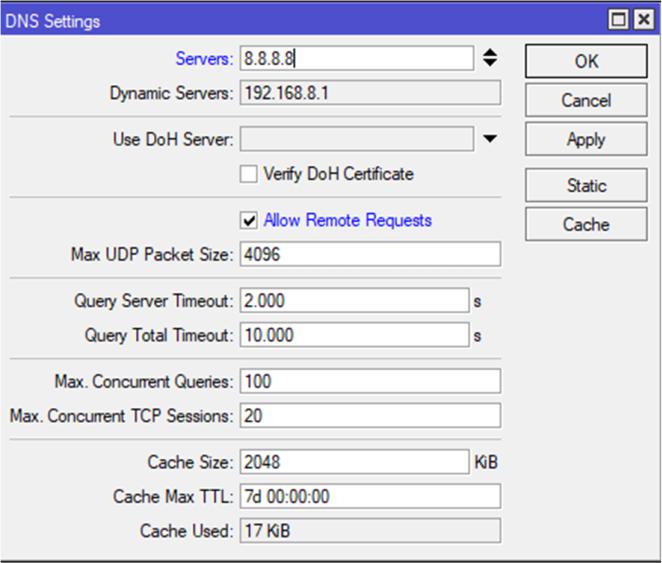Viewport: 662px width, 563px height.
Task: Click OK to confirm DNS settings
Action: (x=586, y=61)
